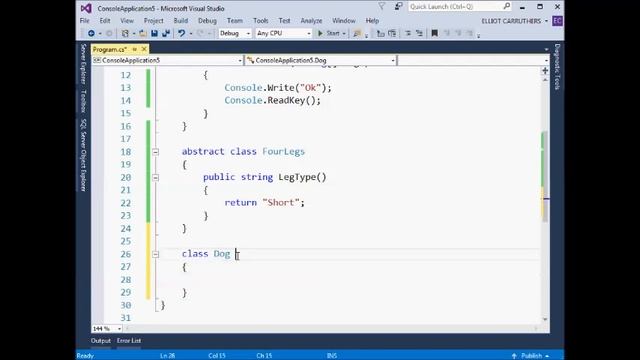
Task: Open the Start button dropdown arrow
Action: [344, 33]
